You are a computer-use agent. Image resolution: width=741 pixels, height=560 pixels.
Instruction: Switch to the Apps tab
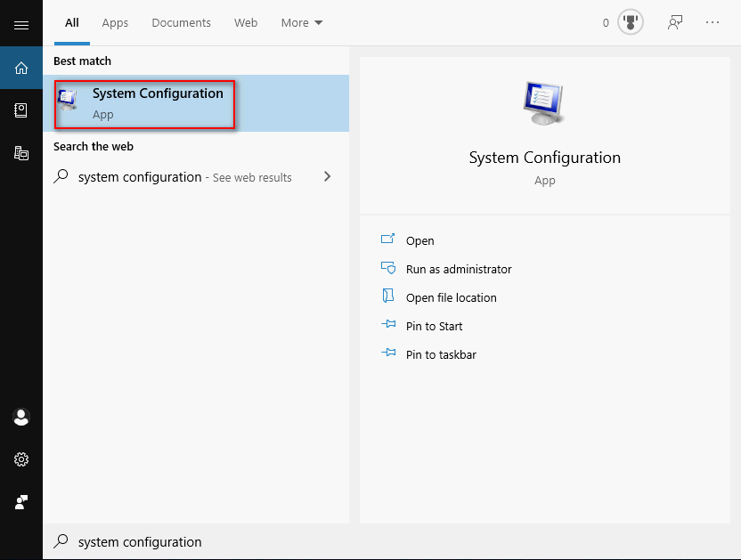point(115,23)
